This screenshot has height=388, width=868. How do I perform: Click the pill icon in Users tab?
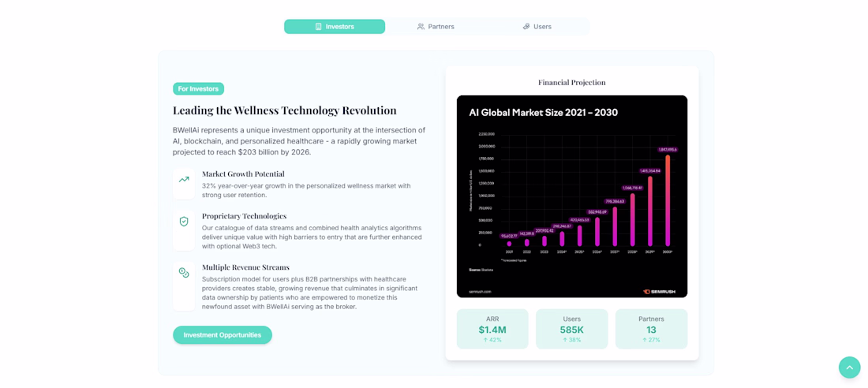(x=526, y=27)
